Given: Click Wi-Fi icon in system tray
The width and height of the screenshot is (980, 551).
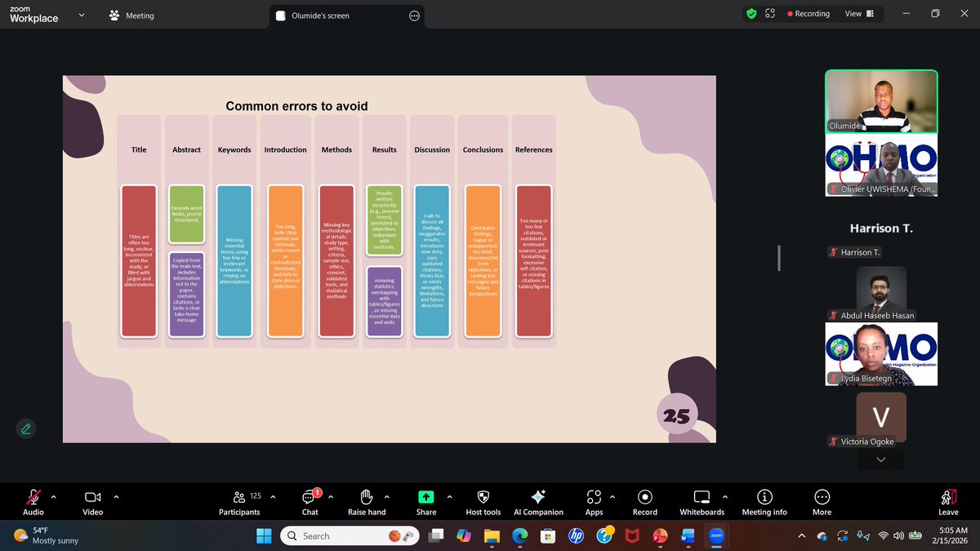Looking at the screenshot, I should [x=884, y=535].
